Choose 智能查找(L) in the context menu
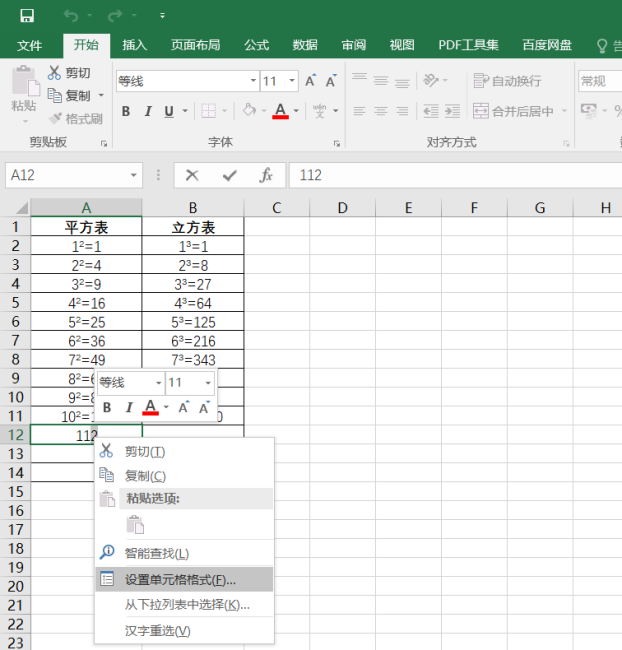Screen dimensions: 622x650 click(184, 553)
